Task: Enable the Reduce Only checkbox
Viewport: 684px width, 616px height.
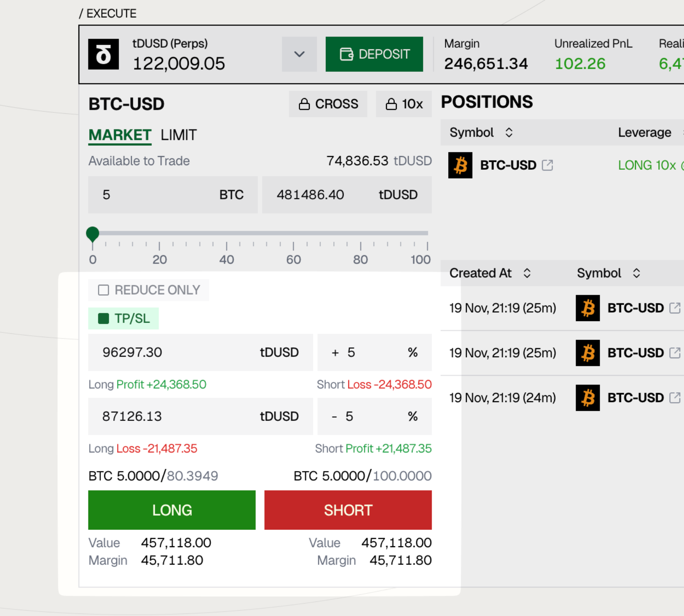Action: [x=103, y=290]
